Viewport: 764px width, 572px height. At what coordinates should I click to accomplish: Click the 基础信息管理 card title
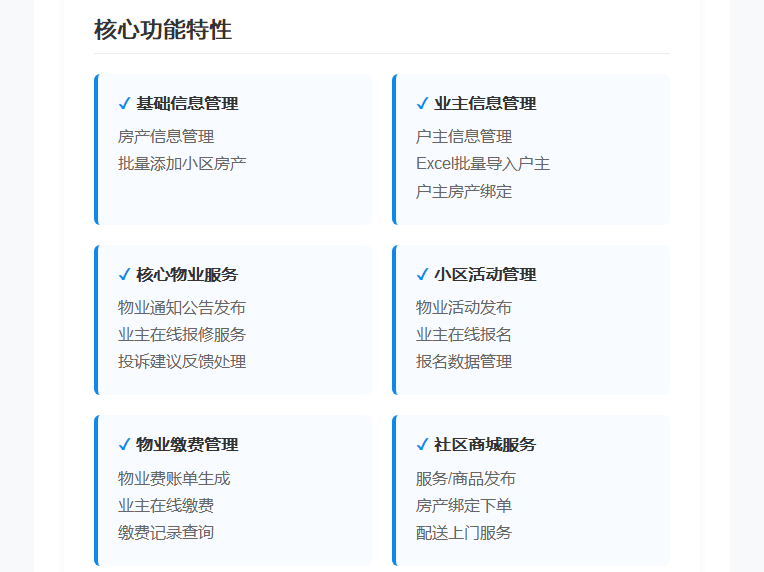click(187, 103)
